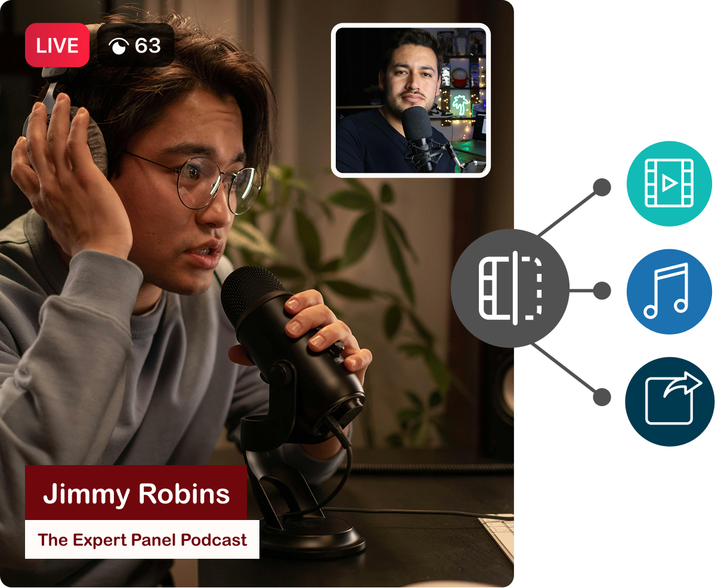The image size is (718, 588).
Task: Click the eye icon for viewers
Action: 119,46
